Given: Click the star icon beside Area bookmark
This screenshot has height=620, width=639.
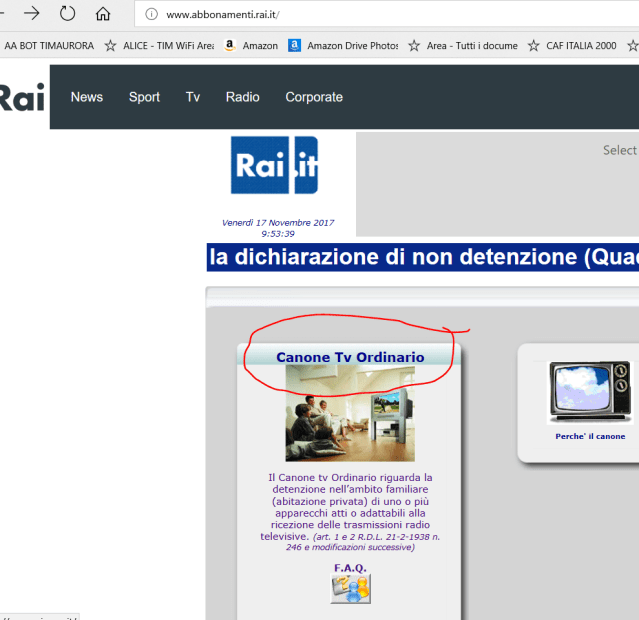Looking at the screenshot, I should tap(414, 46).
